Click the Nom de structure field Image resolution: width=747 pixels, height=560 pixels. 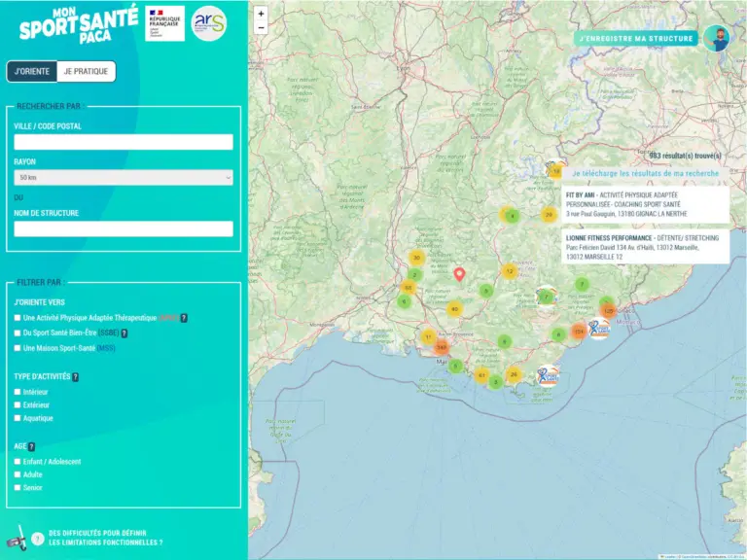pyautogui.click(x=124, y=229)
